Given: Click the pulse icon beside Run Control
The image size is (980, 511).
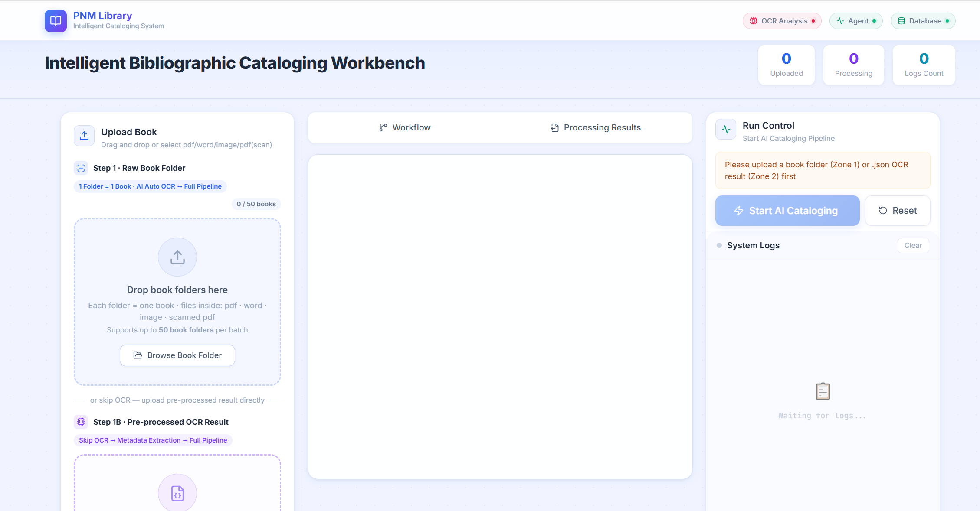Looking at the screenshot, I should pos(726,129).
